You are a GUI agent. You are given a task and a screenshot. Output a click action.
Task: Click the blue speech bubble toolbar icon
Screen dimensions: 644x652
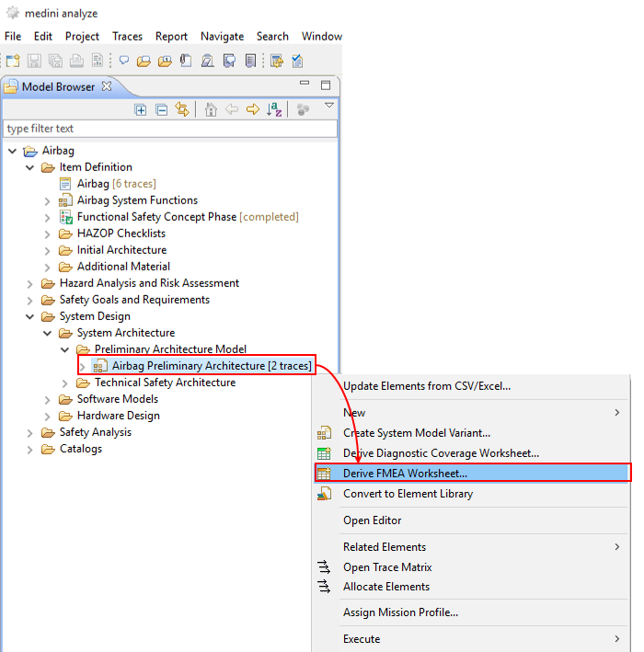(x=124, y=61)
